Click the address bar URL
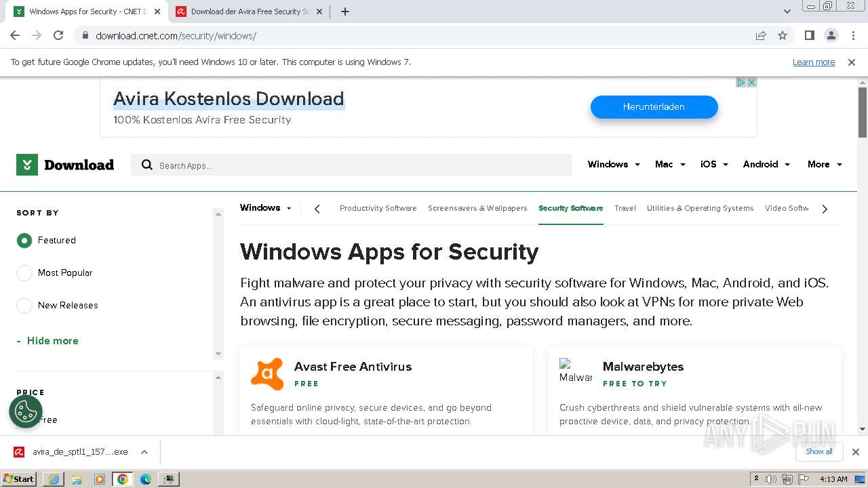868x488 pixels. pyautogui.click(x=176, y=35)
